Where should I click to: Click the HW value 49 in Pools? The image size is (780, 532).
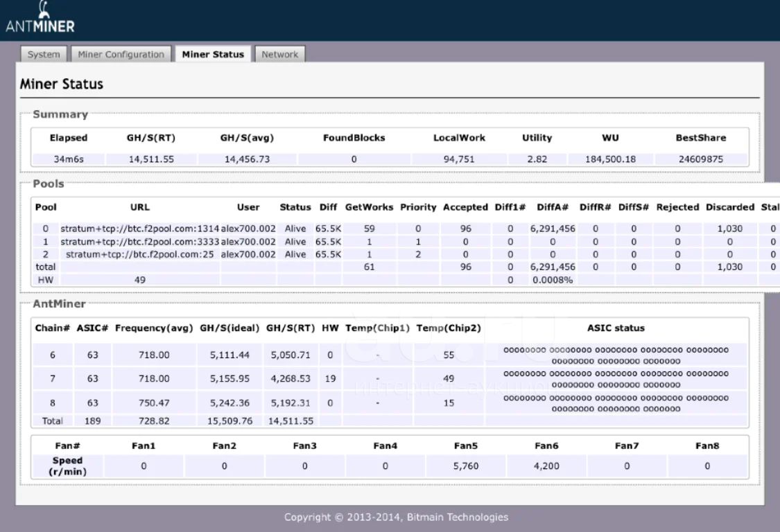click(140, 280)
